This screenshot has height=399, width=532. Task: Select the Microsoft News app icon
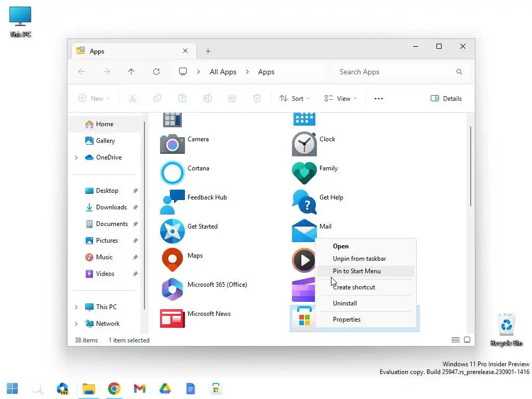(172, 318)
